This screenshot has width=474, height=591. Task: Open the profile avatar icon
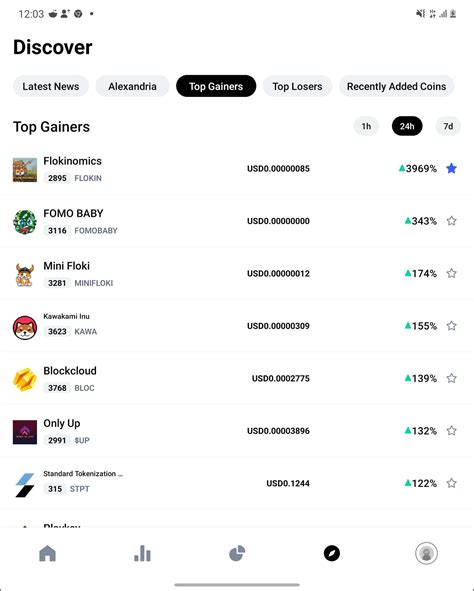[x=426, y=553]
